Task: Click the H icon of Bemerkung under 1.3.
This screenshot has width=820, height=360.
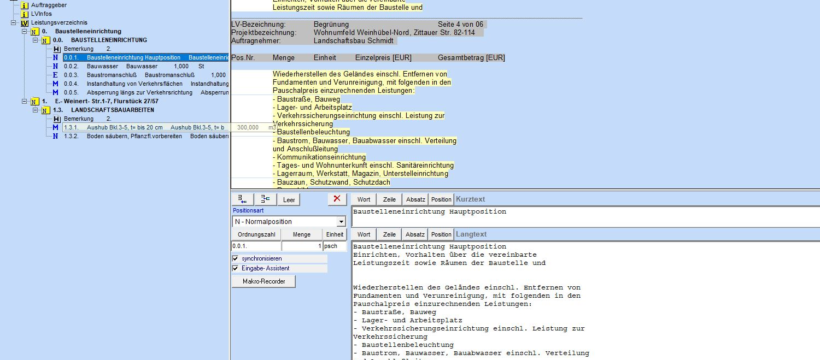Action: [56, 119]
